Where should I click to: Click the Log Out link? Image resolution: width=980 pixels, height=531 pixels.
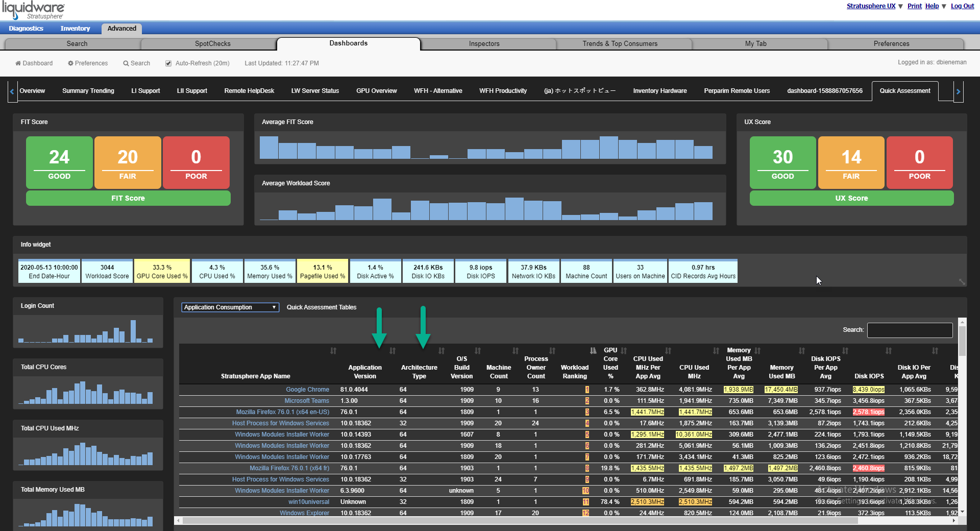tap(962, 6)
